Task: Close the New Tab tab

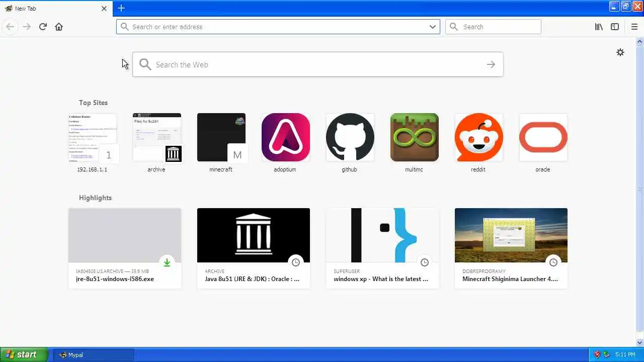Action: (104, 9)
